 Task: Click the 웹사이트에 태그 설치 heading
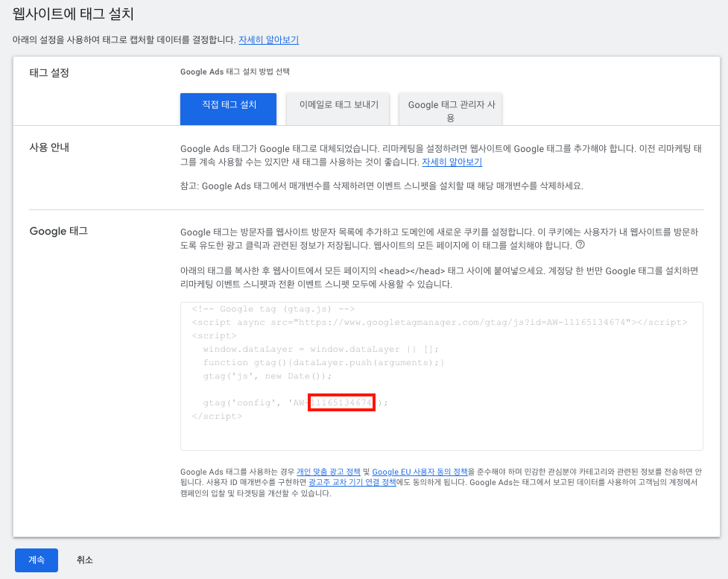pos(73,14)
